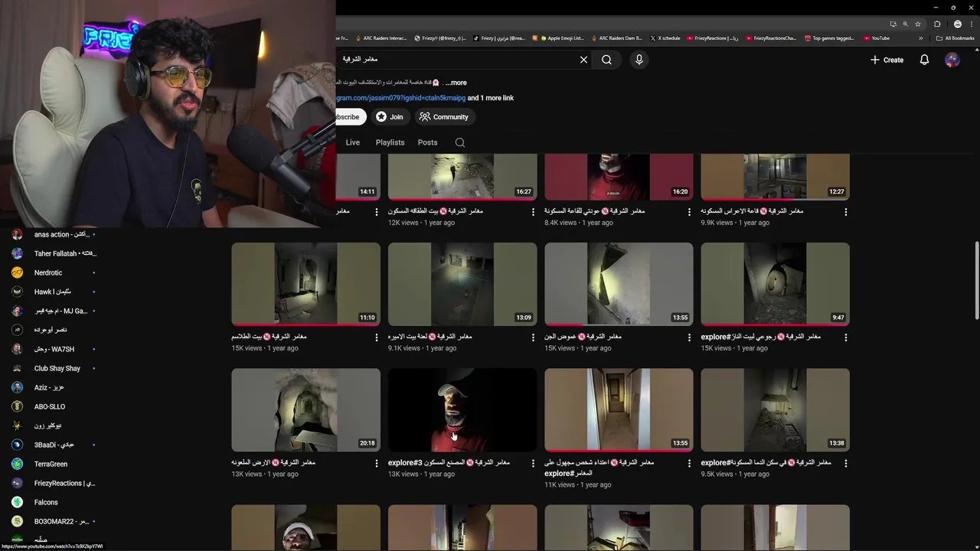Click the Aziz channel avatar
This screenshot has height=551, width=980.
tap(17, 387)
